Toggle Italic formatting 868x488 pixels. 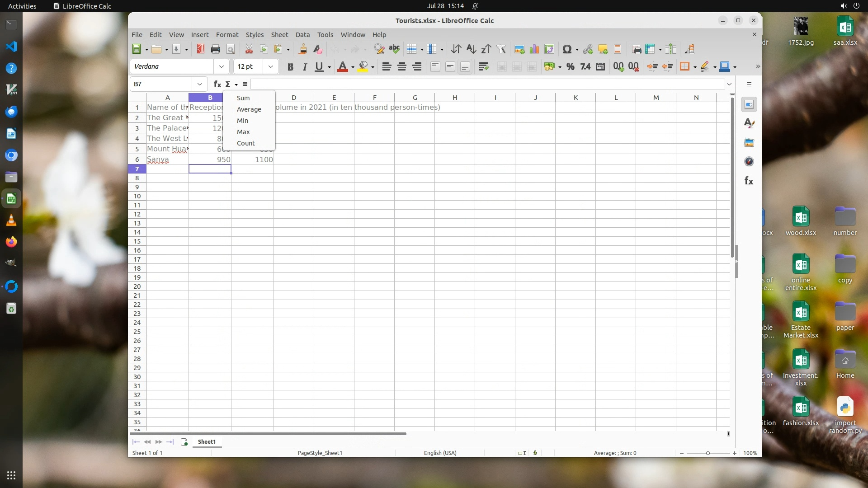[x=305, y=67]
